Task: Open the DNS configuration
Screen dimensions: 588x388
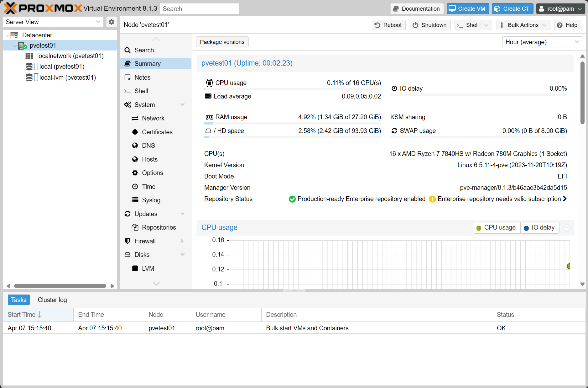Action: (x=148, y=145)
